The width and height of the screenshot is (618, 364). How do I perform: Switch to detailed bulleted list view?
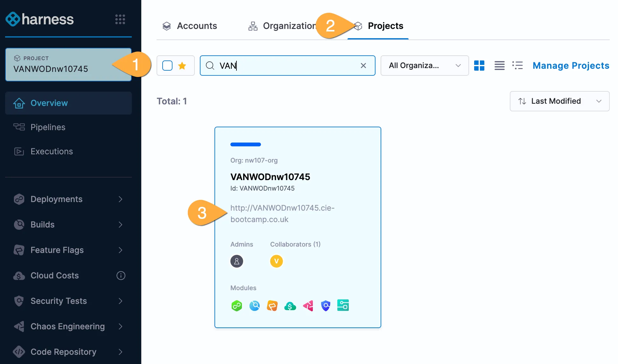point(517,66)
